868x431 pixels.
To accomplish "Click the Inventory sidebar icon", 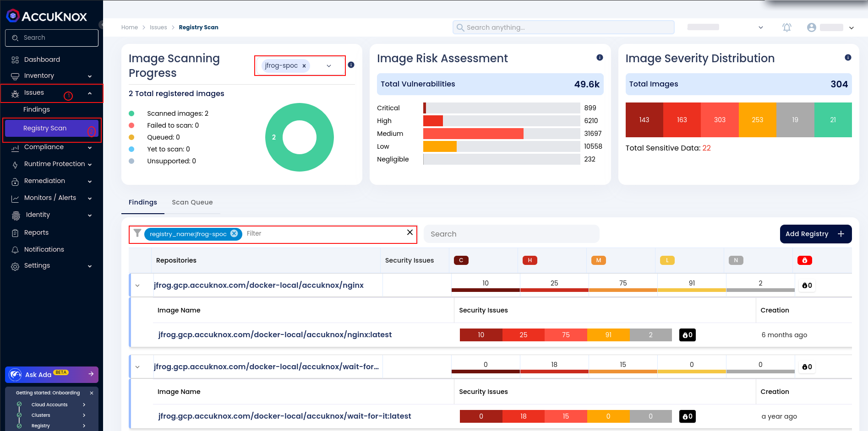I will [x=15, y=76].
